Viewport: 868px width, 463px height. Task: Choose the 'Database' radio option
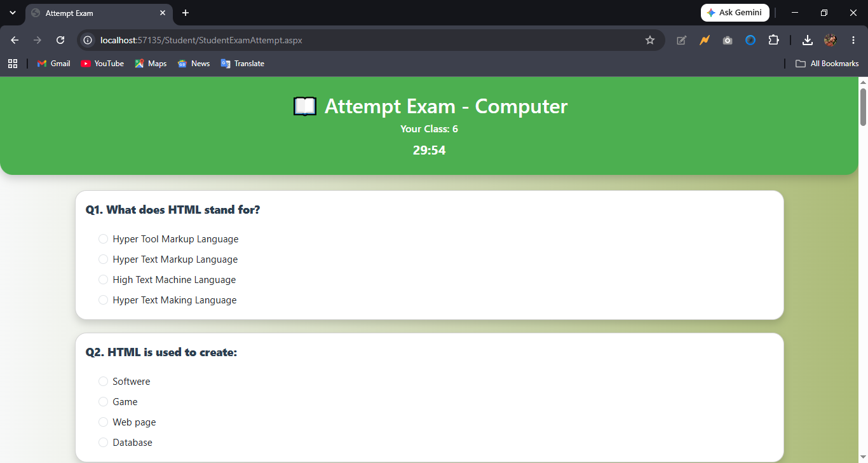pyautogui.click(x=103, y=443)
